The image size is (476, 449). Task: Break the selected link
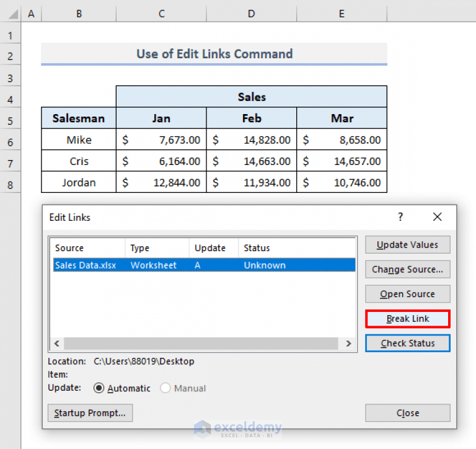[x=407, y=319]
